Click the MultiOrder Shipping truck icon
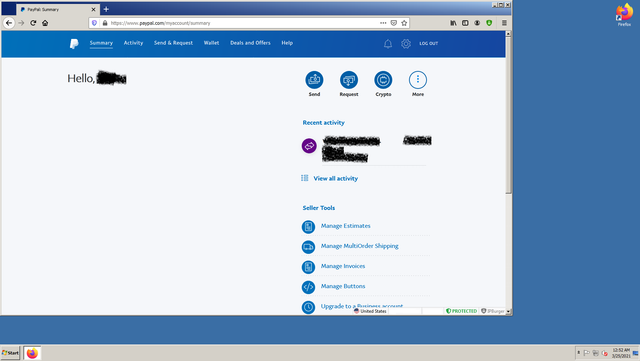The image size is (640, 361). click(308, 247)
